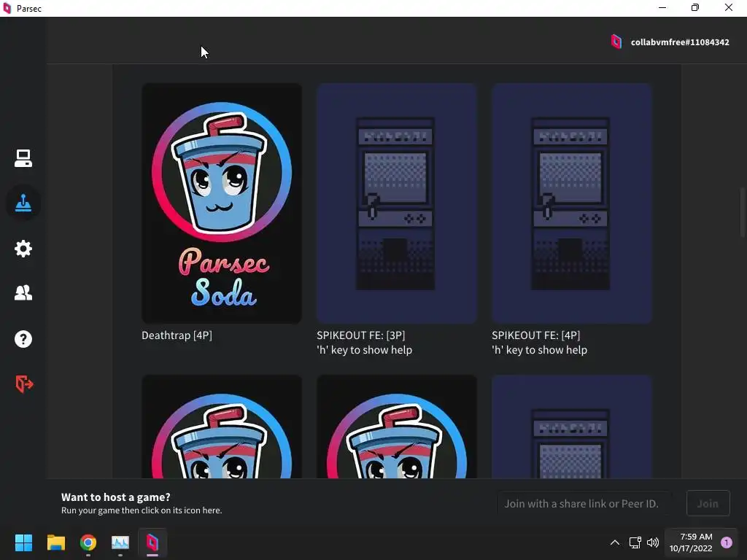Click the network icon in the system tray
This screenshot has height=560, width=747.
tap(635, 542)
